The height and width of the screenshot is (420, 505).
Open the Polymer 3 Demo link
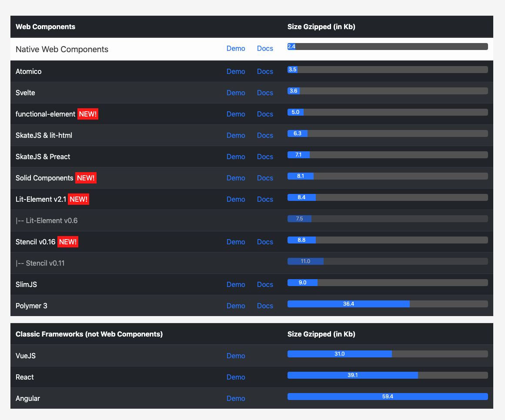click(236, 306)
